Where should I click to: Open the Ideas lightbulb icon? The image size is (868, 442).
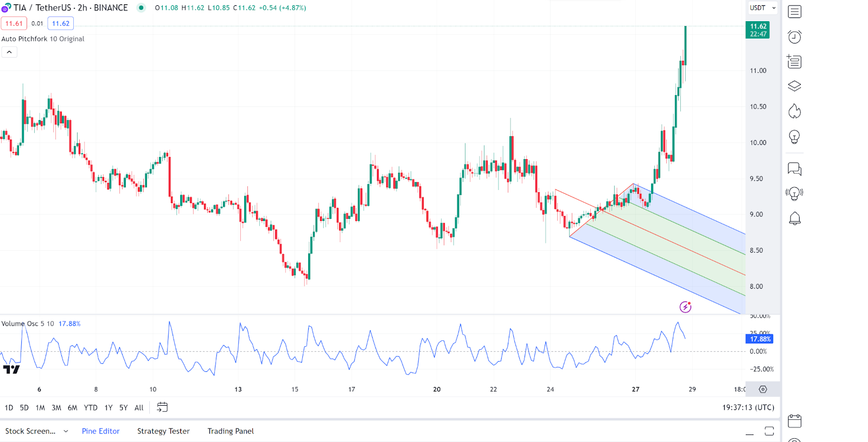(x=794, y=137)
